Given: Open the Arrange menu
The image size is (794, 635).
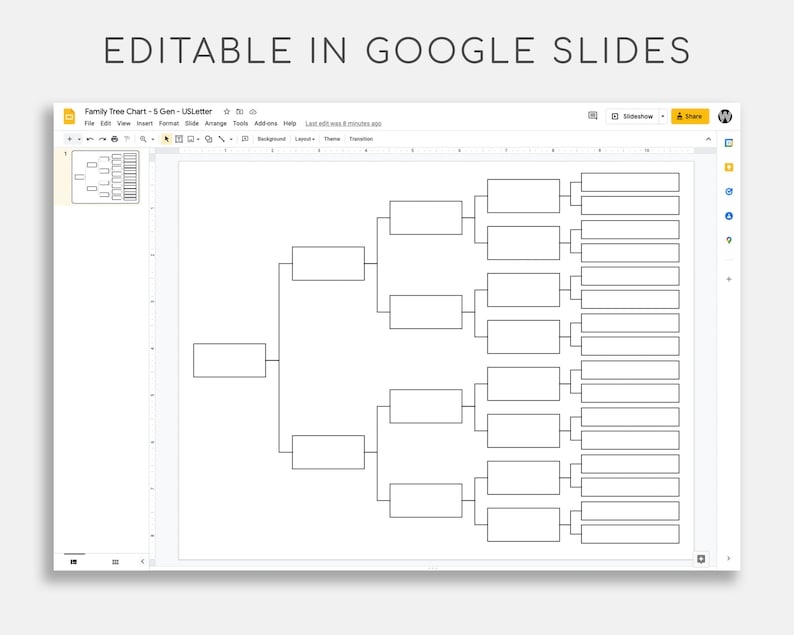Looking at the screenshot, I should (216, 124).
